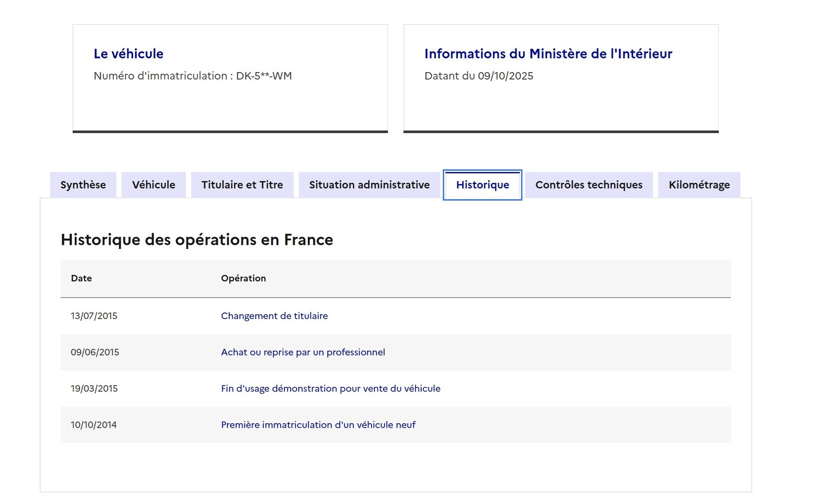
Task: Click the Le véhicule card heading
Action: 129,54
